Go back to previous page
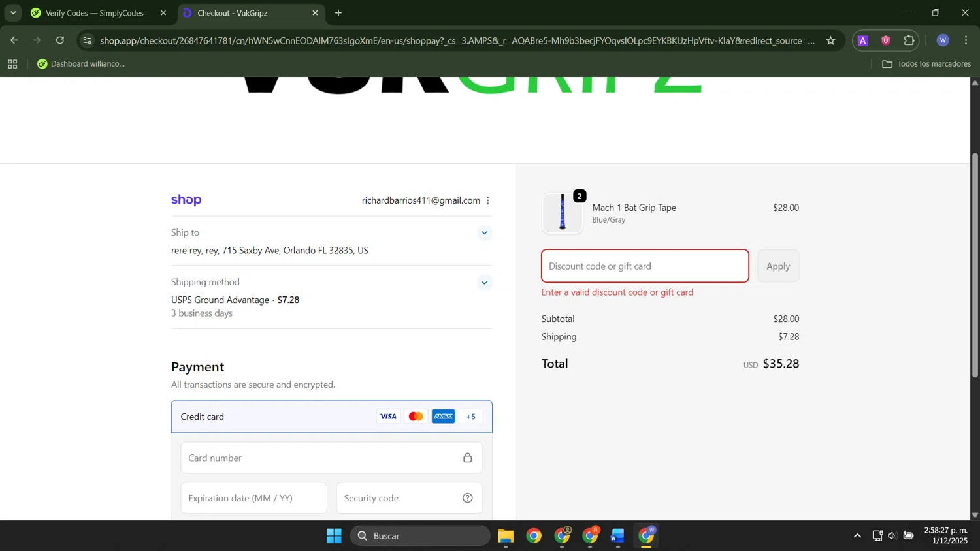The image size is (980, 551). coord(14,40)
